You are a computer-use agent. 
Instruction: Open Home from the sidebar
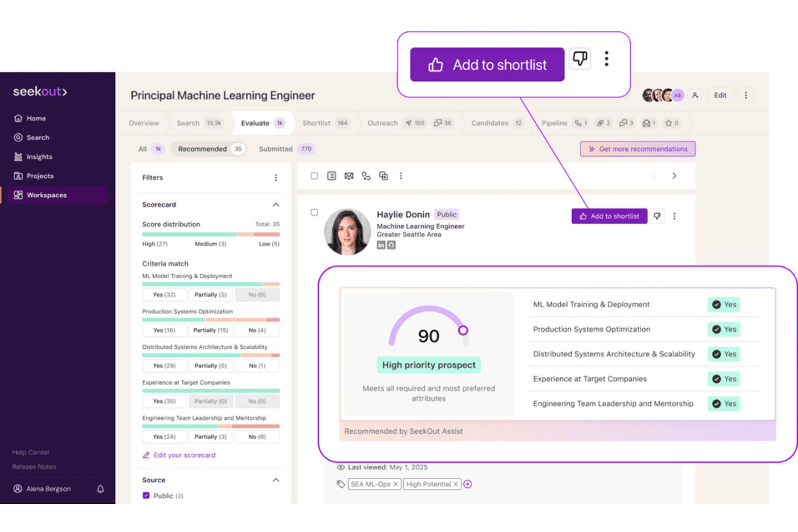(30, 118)
